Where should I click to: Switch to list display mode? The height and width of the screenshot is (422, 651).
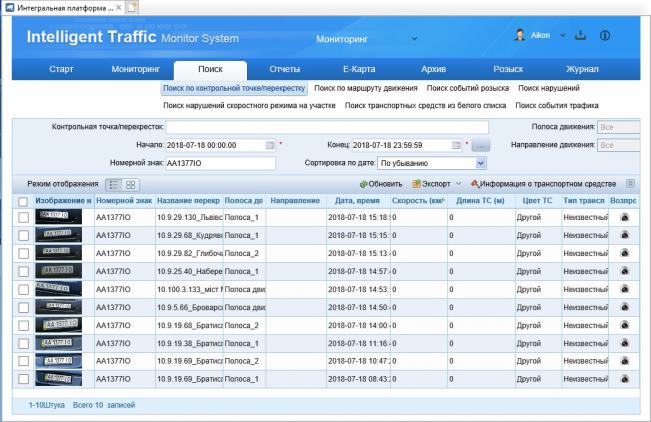click(113, 185)
